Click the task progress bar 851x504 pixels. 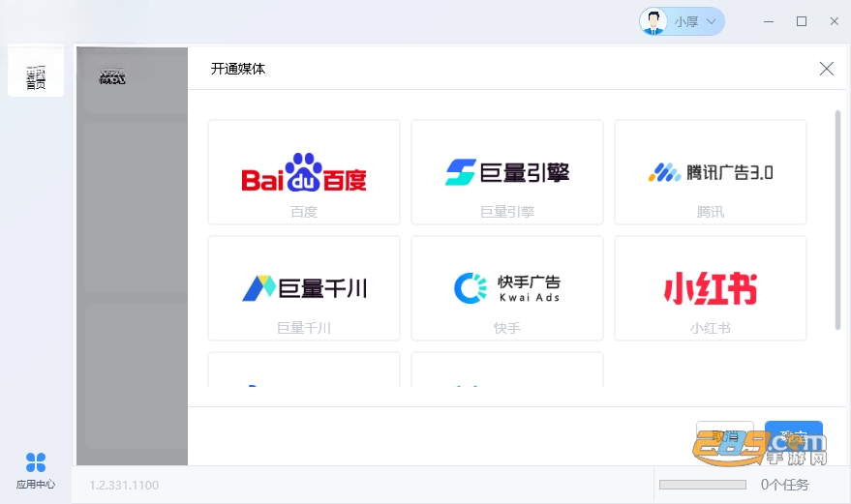coord(703,485)
